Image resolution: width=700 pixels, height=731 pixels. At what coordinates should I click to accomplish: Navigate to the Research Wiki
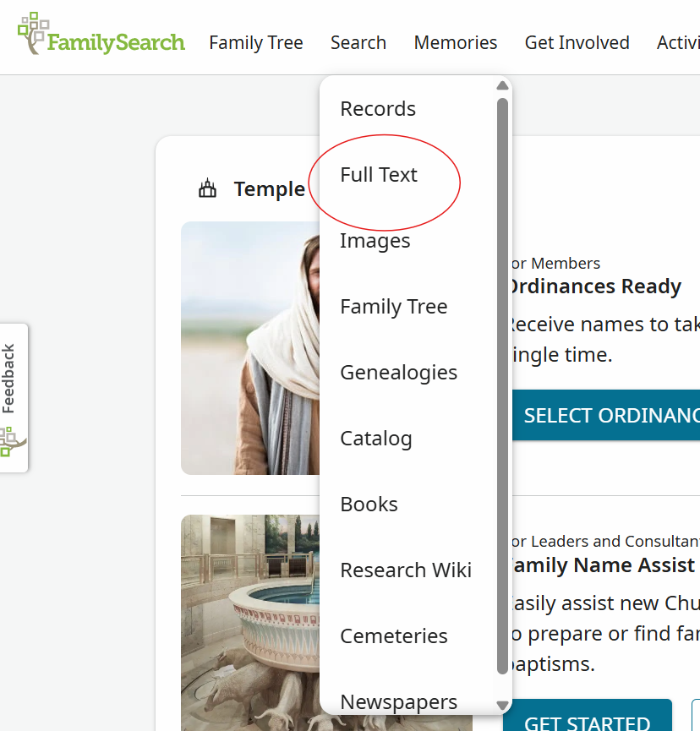(x=406, y=570)
